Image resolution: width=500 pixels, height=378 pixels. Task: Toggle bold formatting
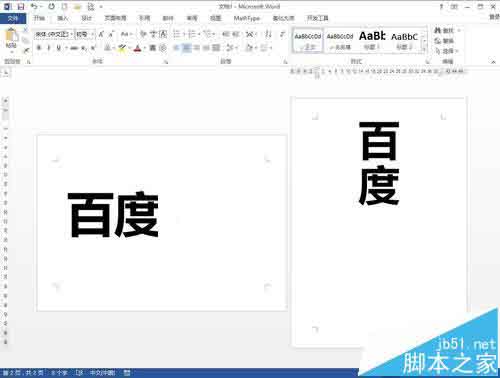coord(39,48)
